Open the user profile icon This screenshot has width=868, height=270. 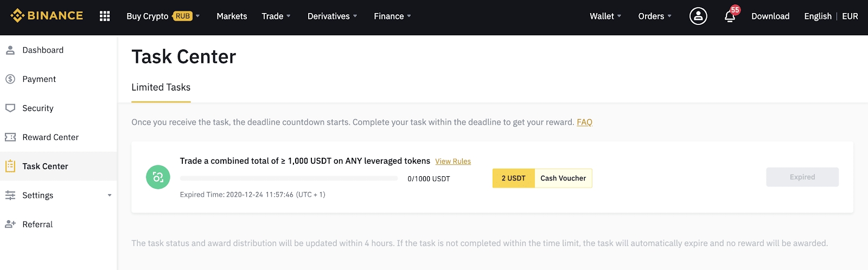coord(698,16)
